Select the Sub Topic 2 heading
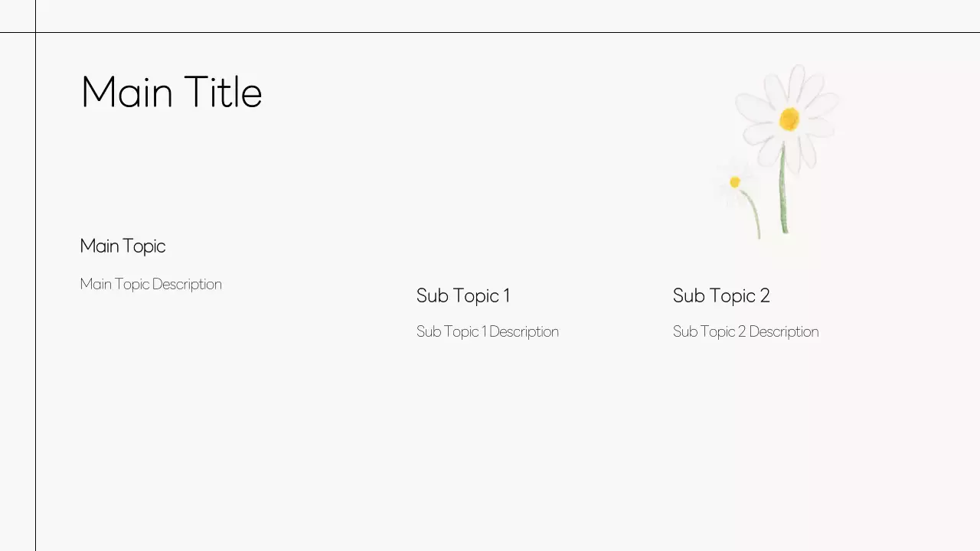 720,295
